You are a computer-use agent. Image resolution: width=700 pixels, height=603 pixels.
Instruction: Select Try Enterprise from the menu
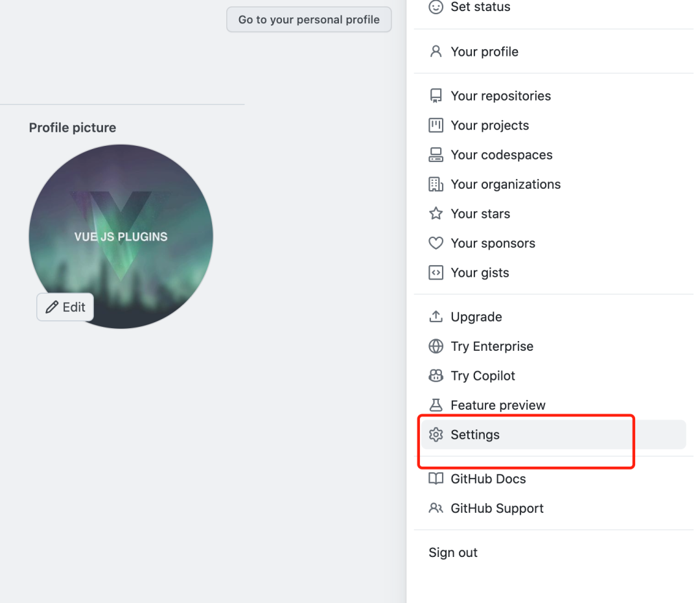coord(491,346)
